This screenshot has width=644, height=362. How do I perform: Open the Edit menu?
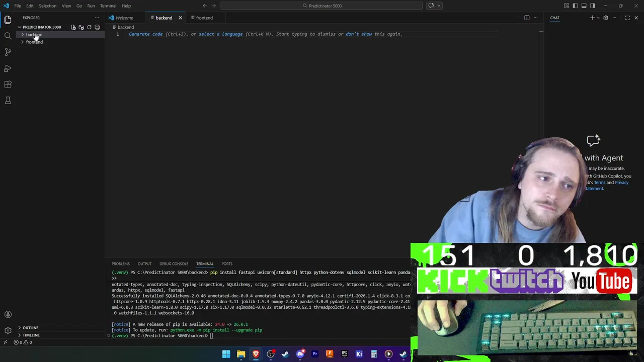(x=30, y=6)
